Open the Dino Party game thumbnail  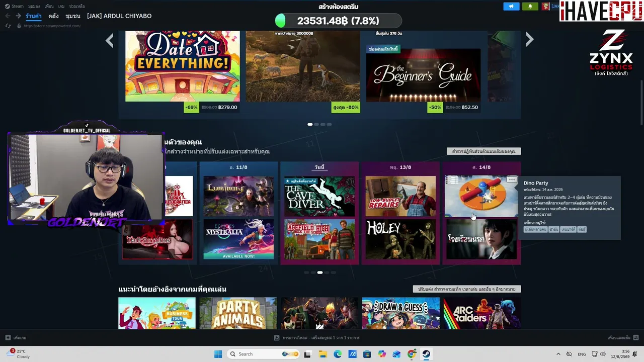point(481,196)
